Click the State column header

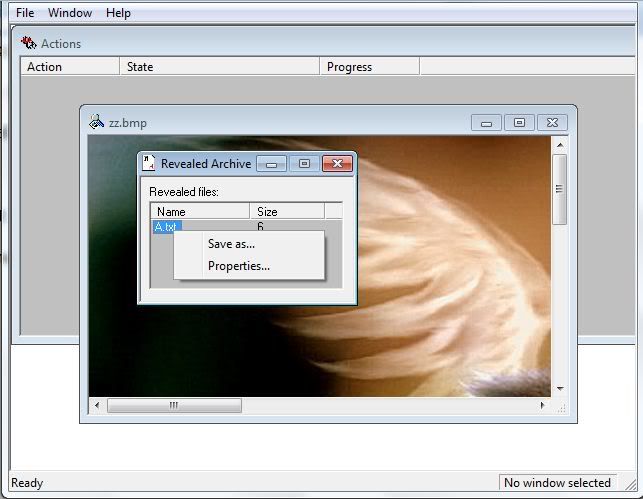220,67
